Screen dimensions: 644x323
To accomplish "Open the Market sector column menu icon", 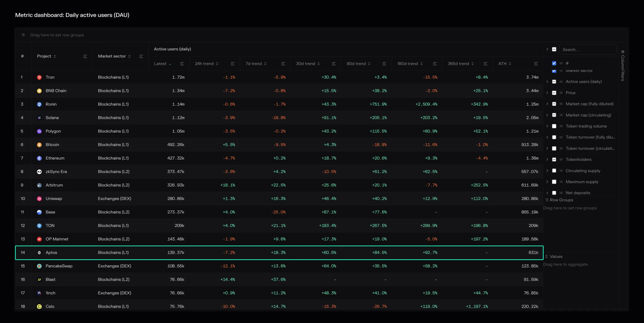I will tap(141, 56).
